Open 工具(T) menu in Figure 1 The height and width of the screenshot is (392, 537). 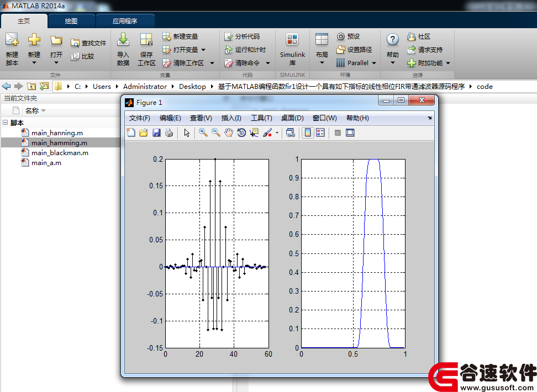[261, 118]
